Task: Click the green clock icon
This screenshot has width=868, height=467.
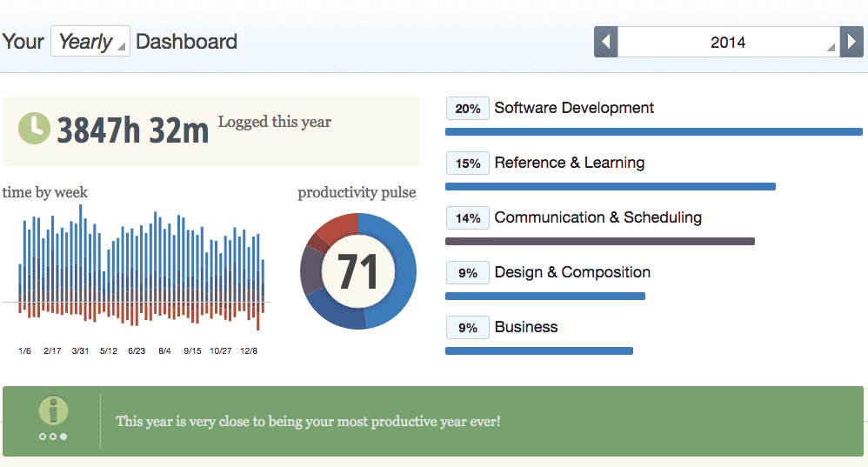Action: point(34,128)
